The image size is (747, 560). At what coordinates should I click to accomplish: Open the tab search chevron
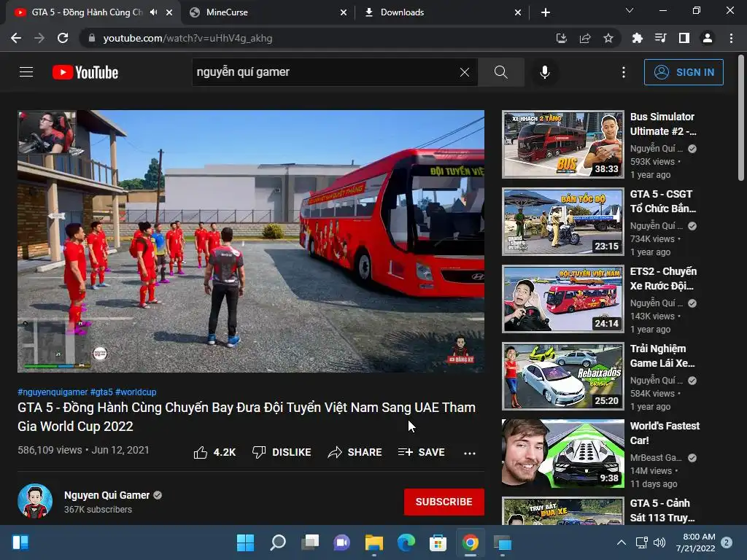tap(630, 10)
